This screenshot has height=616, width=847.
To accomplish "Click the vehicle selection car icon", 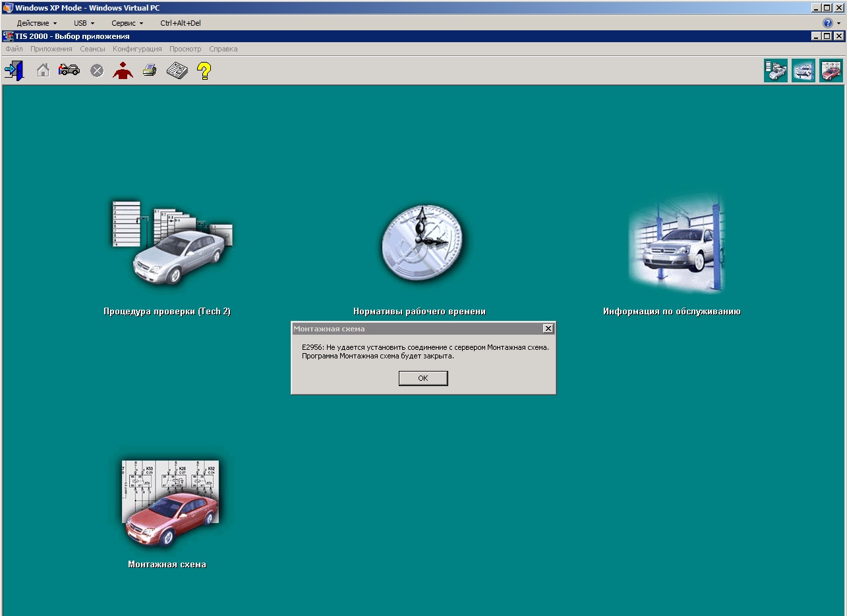I will point(69,70).
